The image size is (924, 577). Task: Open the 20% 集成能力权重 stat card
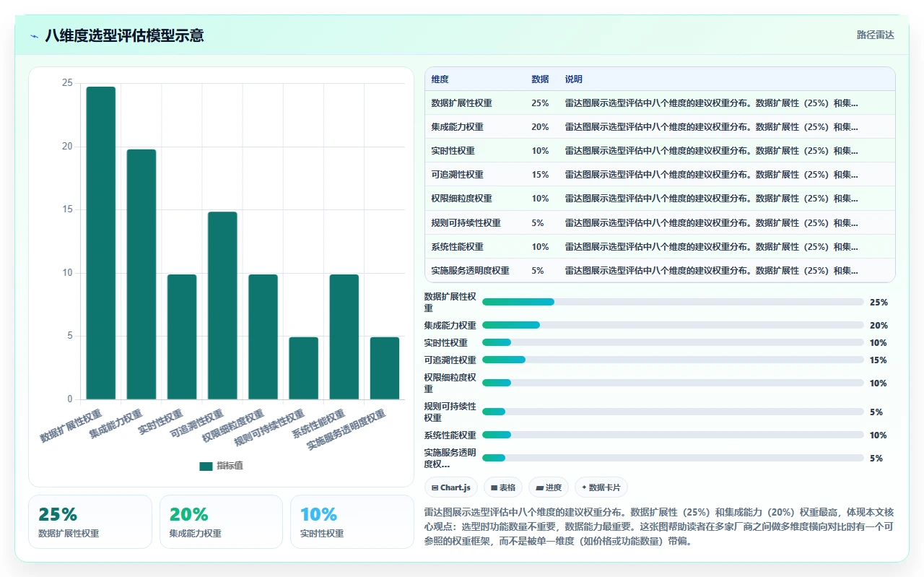point(221,521)
